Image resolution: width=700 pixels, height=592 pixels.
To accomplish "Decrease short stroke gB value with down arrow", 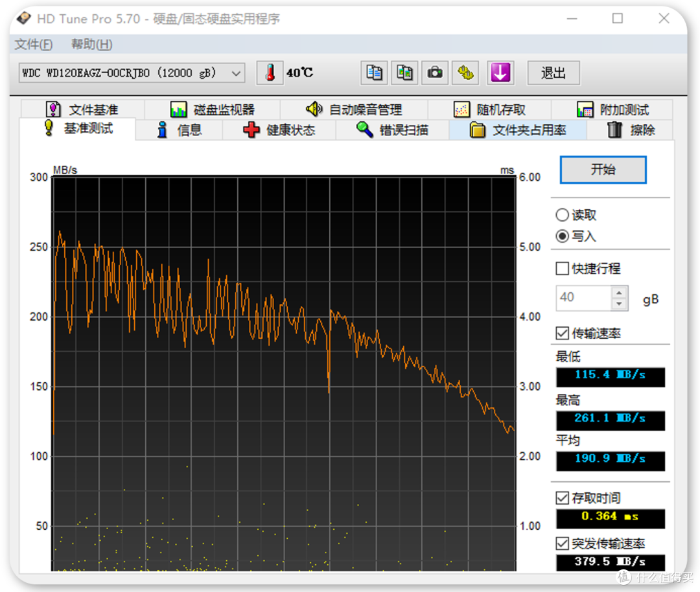I will click(619, 304).
